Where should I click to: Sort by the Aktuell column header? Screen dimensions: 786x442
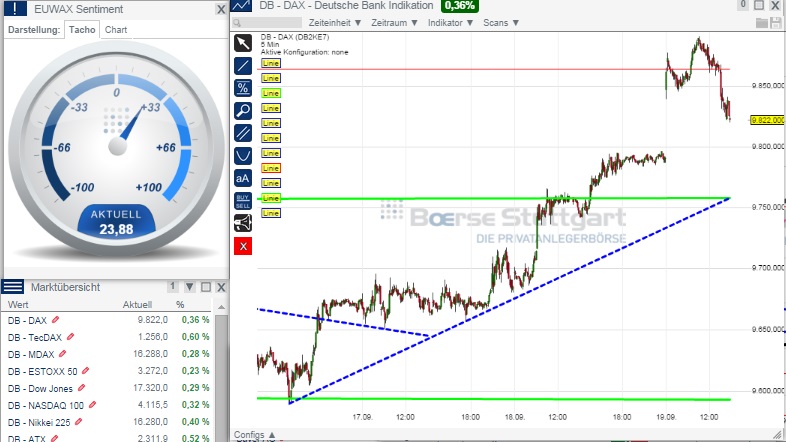[x=137, y=305]
